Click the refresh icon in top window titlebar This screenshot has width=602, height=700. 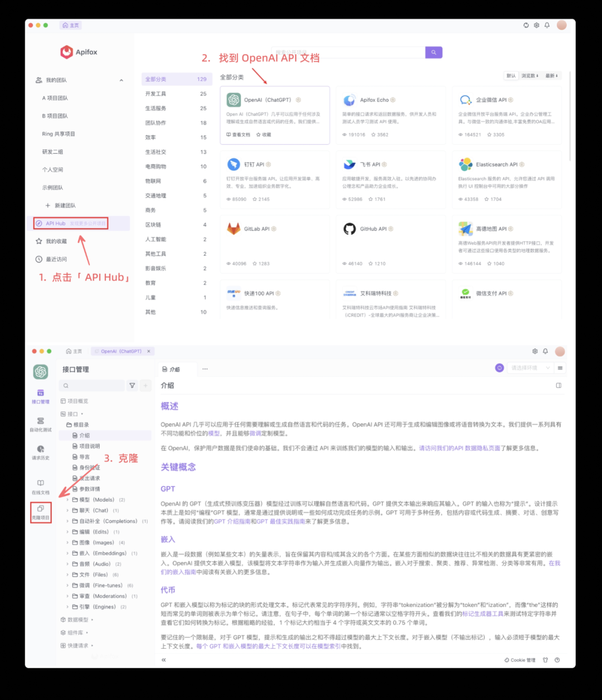tap(526, 25)
